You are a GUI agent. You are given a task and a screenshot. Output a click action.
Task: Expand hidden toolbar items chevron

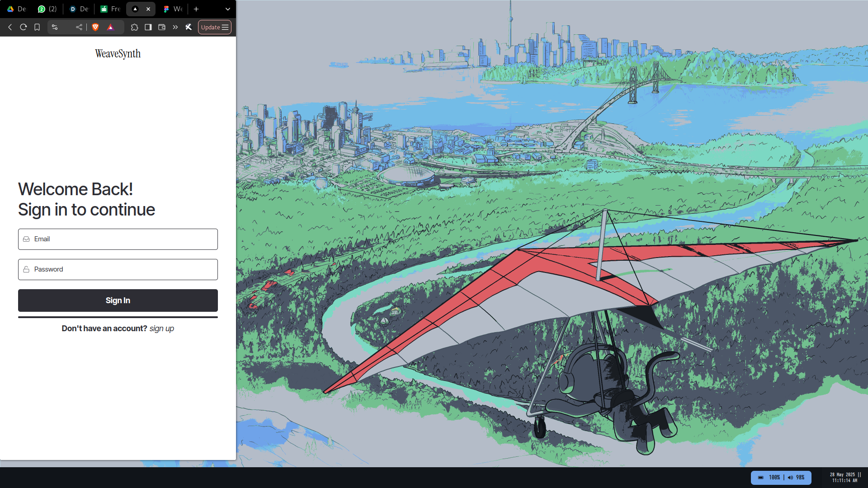[175, 27]
